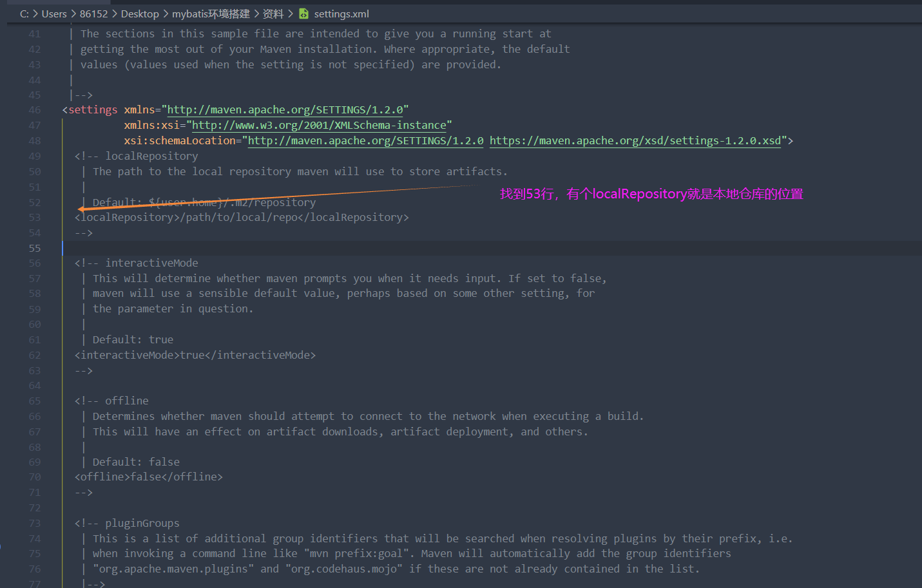Click the 'Default: false' text

(x=136, y=462)
